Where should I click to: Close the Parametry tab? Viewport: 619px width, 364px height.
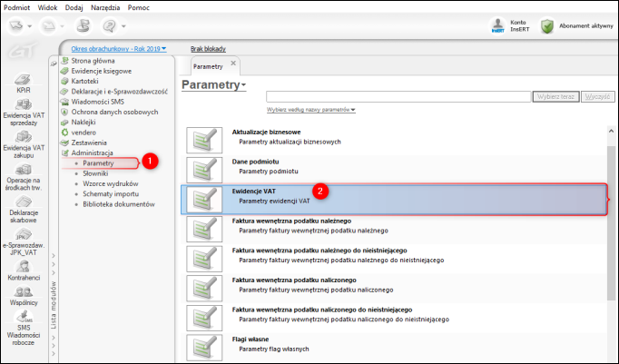[233, 64]
